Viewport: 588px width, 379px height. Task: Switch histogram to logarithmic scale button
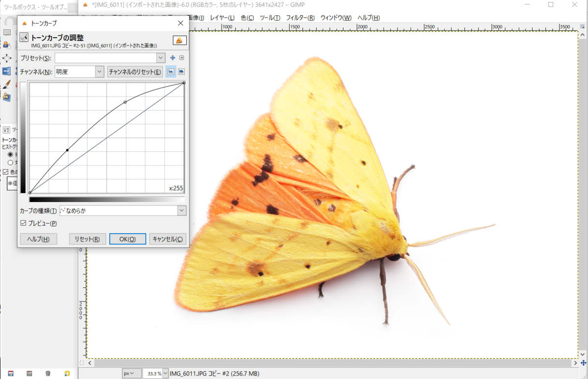pos(181,71)
